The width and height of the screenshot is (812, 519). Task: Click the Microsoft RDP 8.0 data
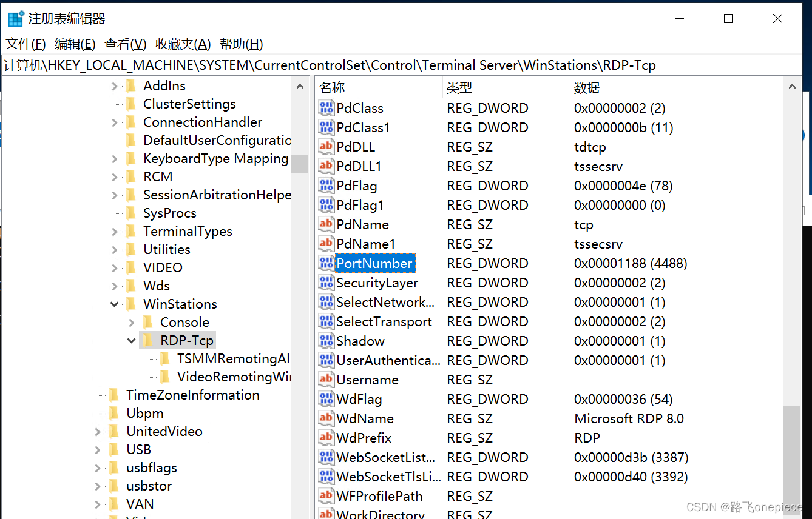(x=629, y=419)
